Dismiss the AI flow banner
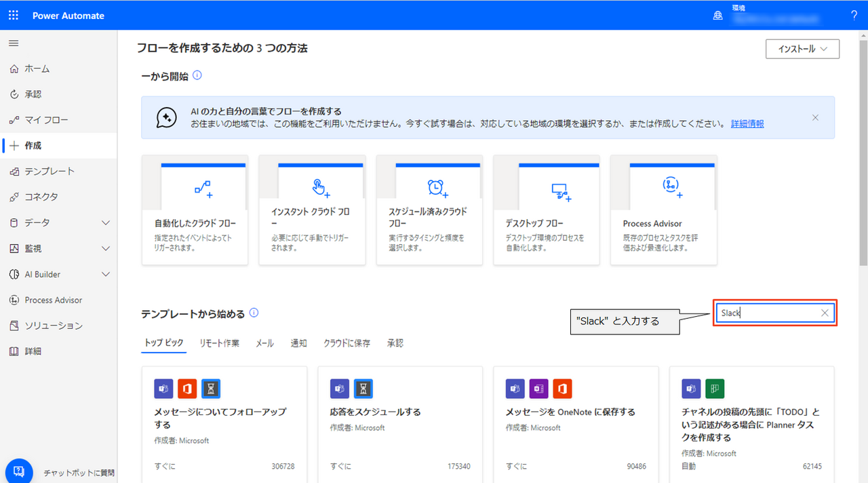The width and height of the screenshot is (868, 483). coord(815,117)
